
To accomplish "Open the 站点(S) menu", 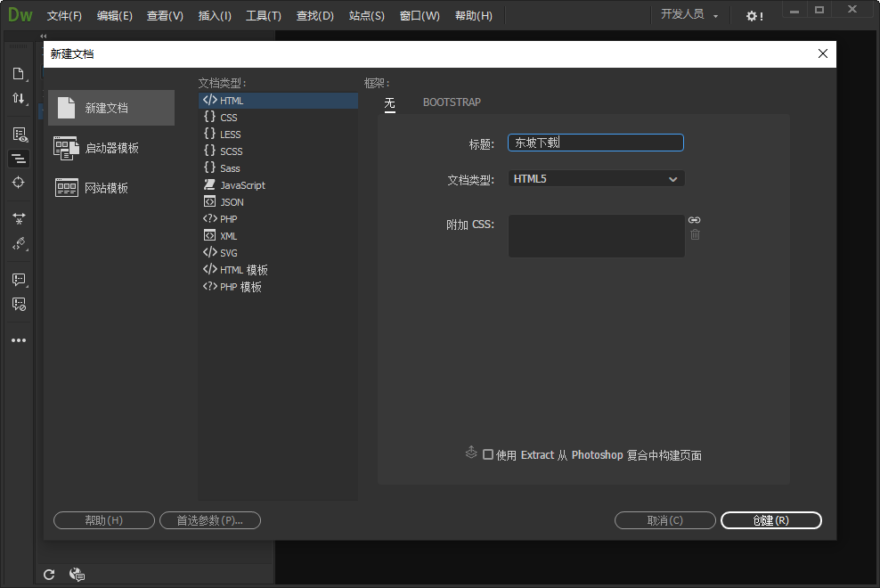I will (x=366, y=16).
